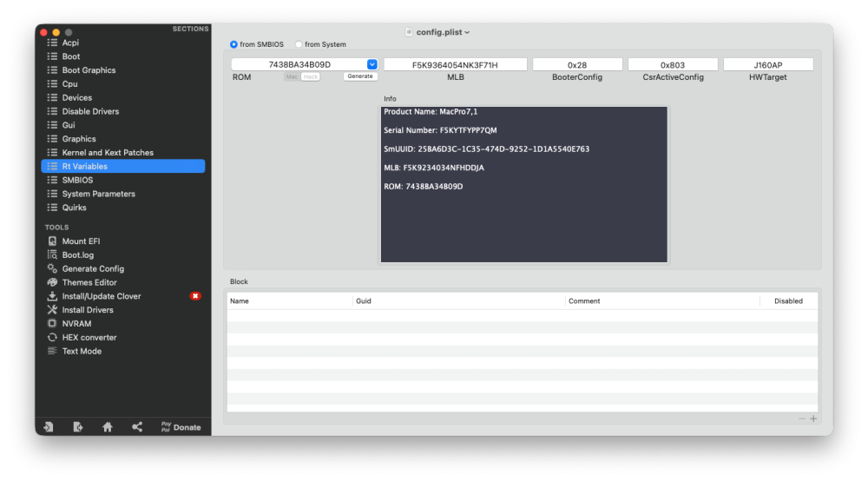Sort Block table by Name column

click(x=290, y=301)
